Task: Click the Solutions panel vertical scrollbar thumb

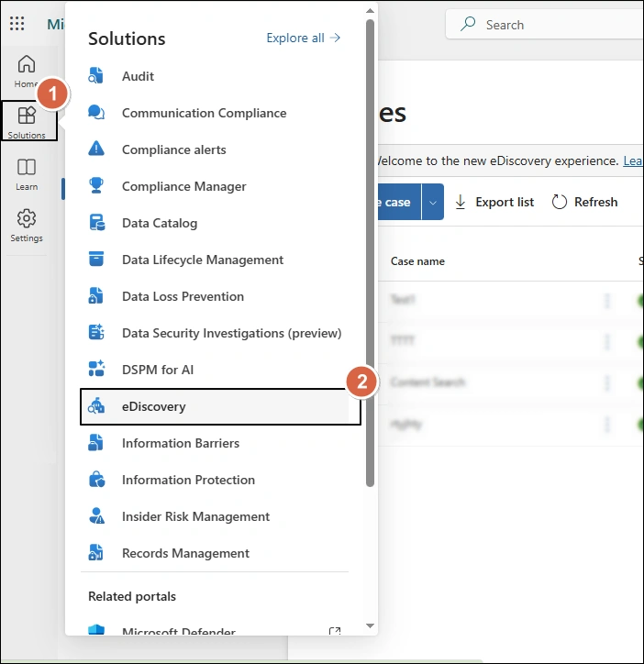Action: click(x=370, y=253)
